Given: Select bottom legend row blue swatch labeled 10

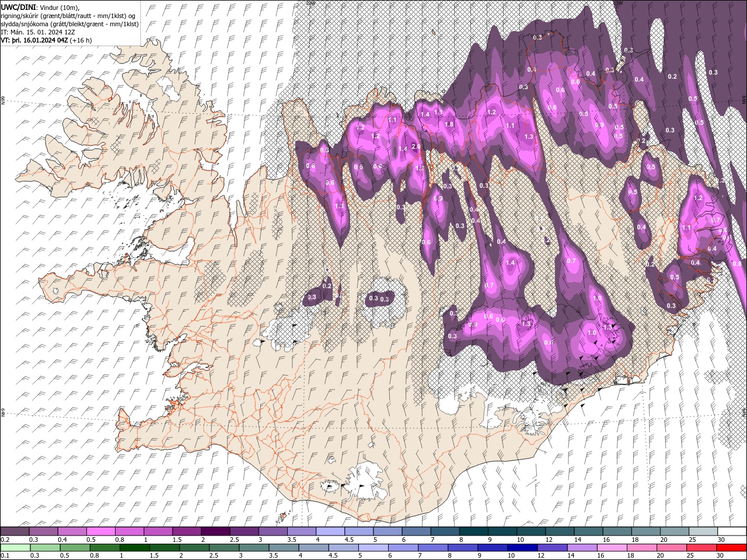Looking at the screenshot, I should [x=522, y=548].
